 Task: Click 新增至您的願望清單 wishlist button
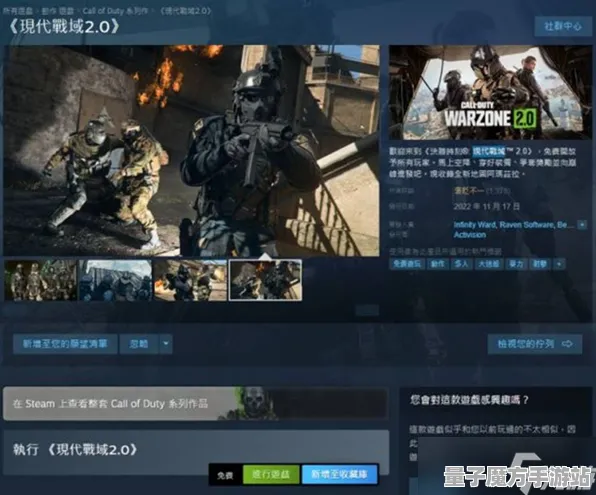[x=65, y=344]
